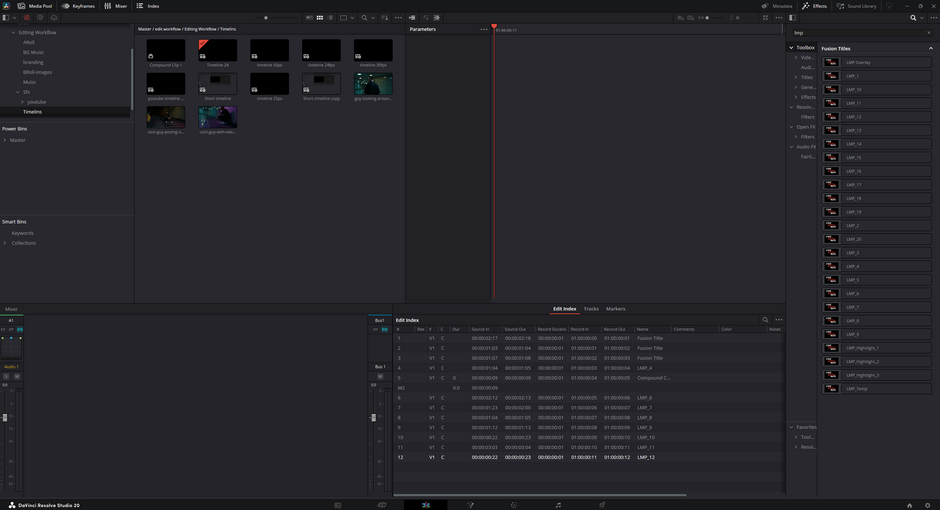The width and height of the screenshot is (940, 510).
Task: Select the Timelins bin
Action: pos(32,112)
